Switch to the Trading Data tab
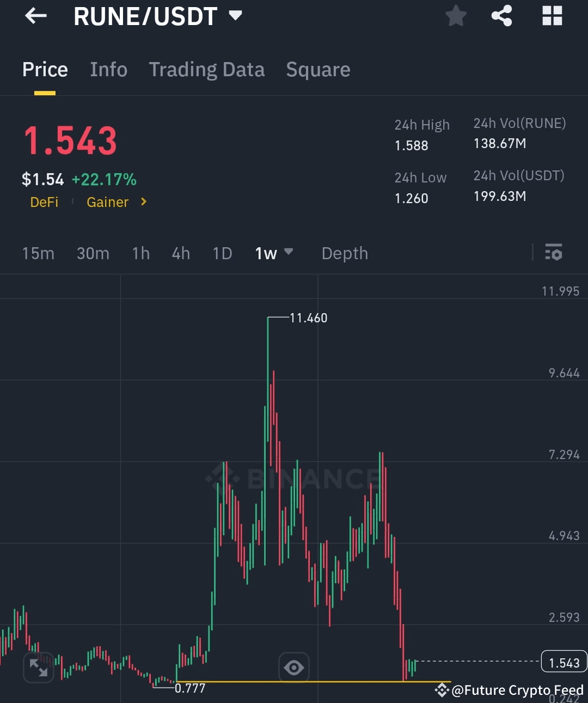This screenshot has width=588, height=703. 206,69
